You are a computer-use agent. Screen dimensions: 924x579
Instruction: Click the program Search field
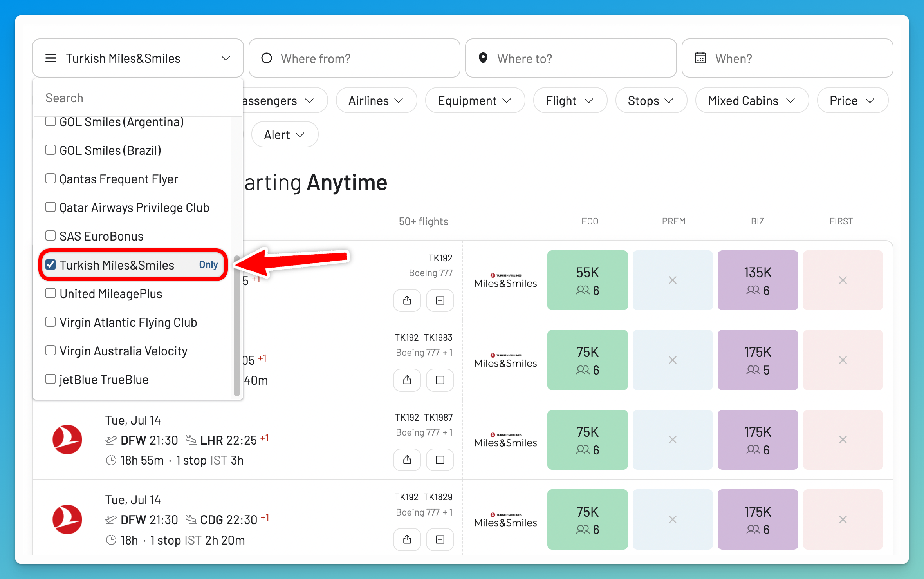coord(138,98)
